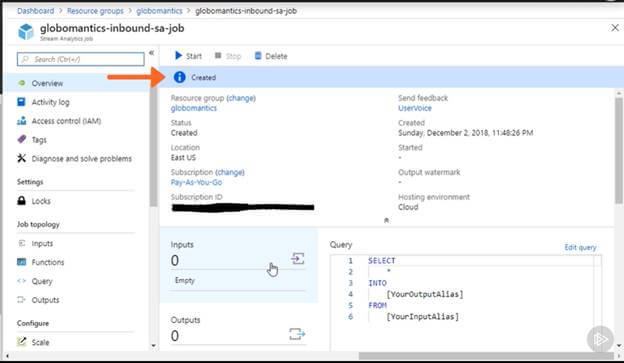Open Scale under Configure

point(40,342)
